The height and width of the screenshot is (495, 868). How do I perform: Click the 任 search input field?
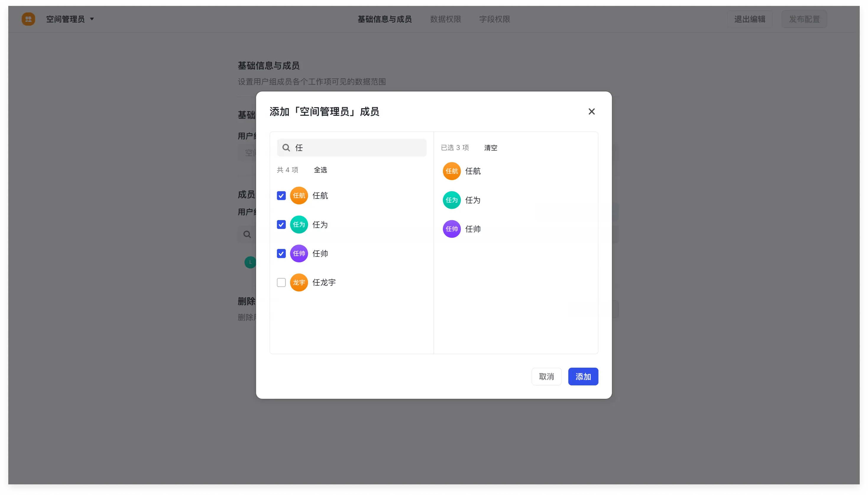pos(352,148)
